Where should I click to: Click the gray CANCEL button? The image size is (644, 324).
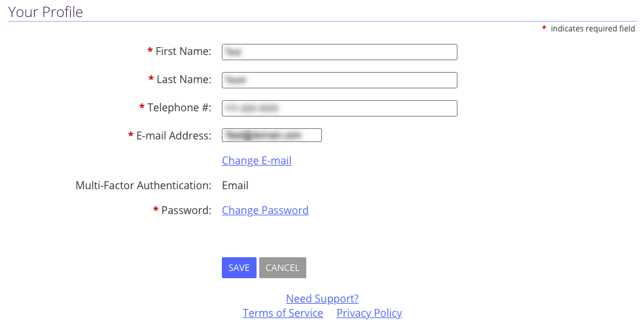(283, 268)
